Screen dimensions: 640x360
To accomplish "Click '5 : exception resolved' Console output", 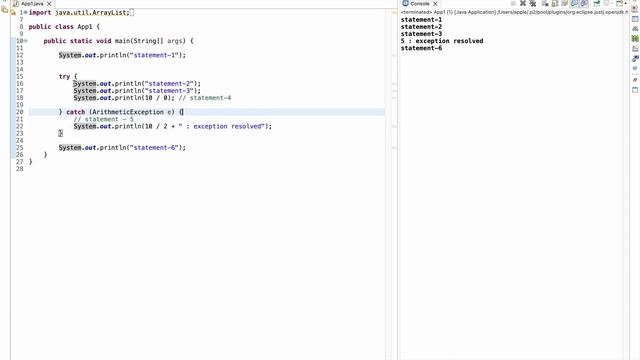I will tap(442, 41).
